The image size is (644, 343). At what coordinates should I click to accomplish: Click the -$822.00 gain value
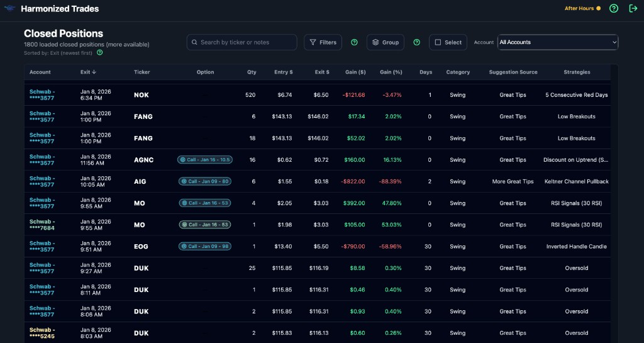click(353, 181)
